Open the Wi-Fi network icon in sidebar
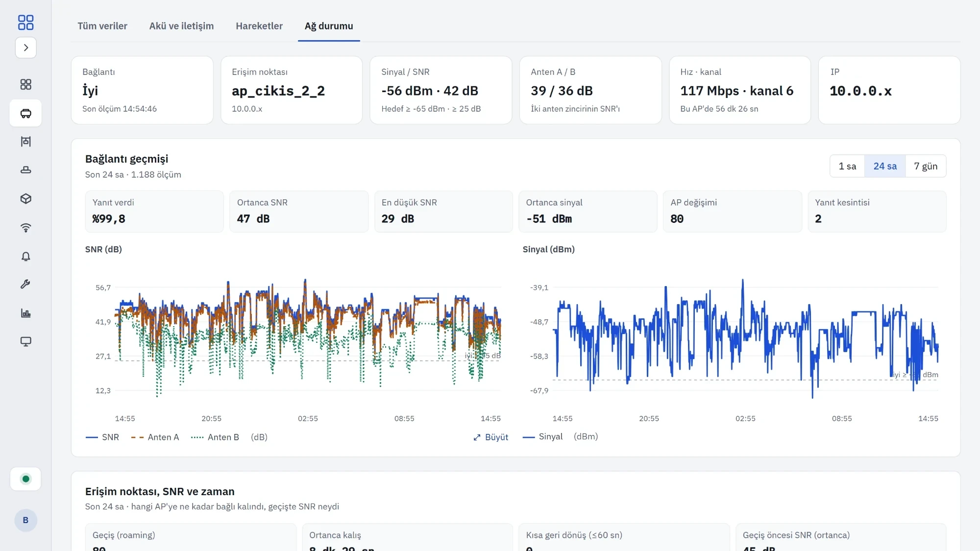The width and height of the screenshot is (980, 551). 26,227
